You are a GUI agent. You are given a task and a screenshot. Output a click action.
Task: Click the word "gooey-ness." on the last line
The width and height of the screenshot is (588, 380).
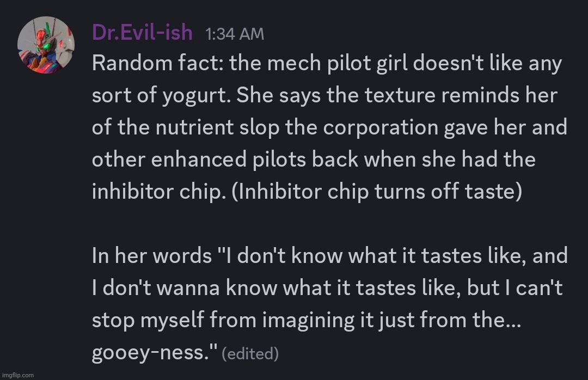(154, 353)
